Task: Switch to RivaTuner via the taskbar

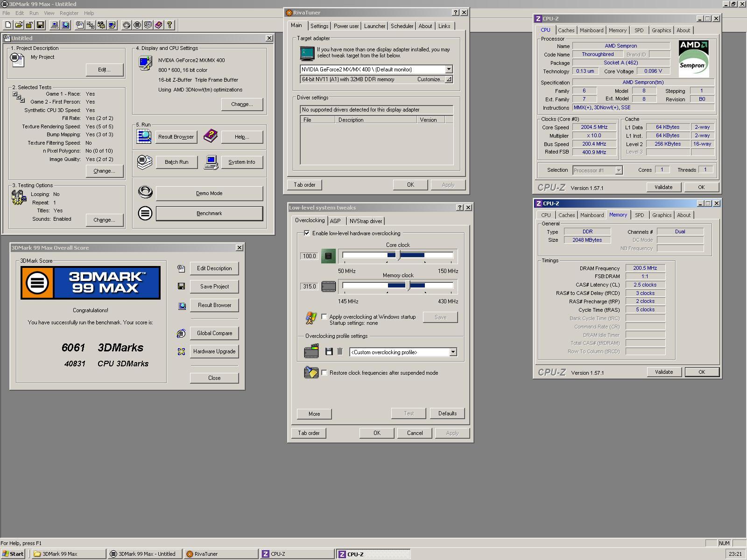Action: click(221, 554)
